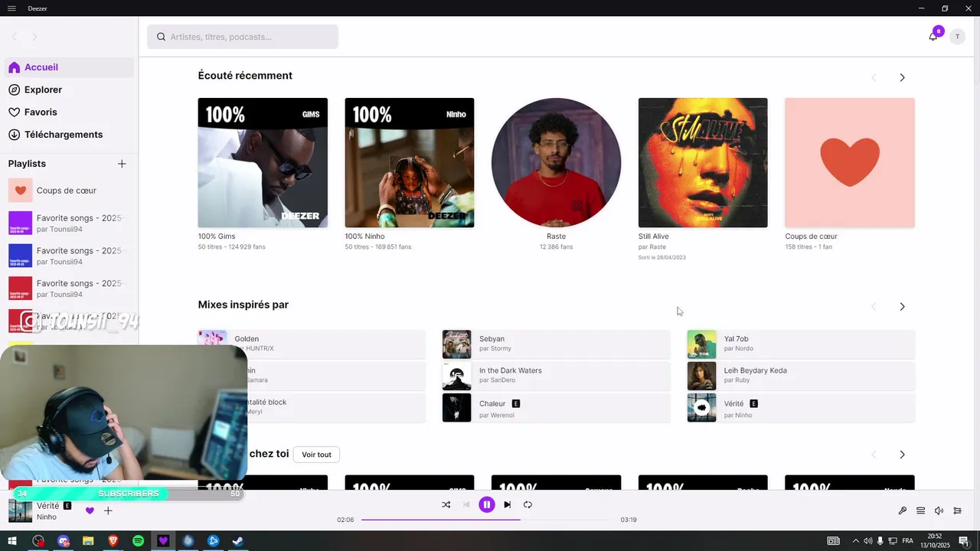
Task: Click the 100% Ninho title link
Action: (365, 236)
